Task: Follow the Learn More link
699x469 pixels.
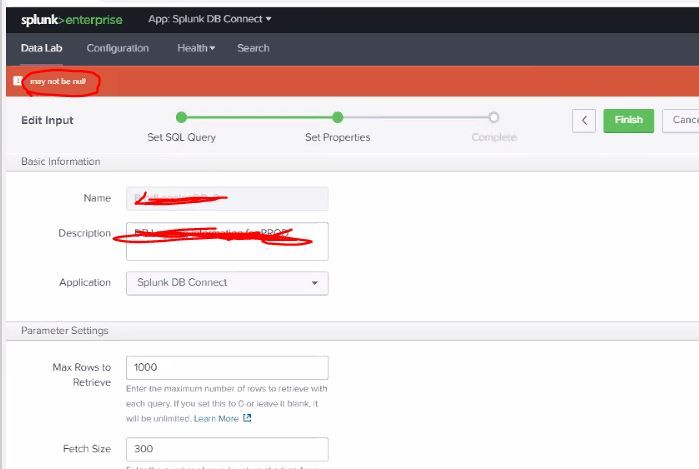Action: (x=217, y=418)
